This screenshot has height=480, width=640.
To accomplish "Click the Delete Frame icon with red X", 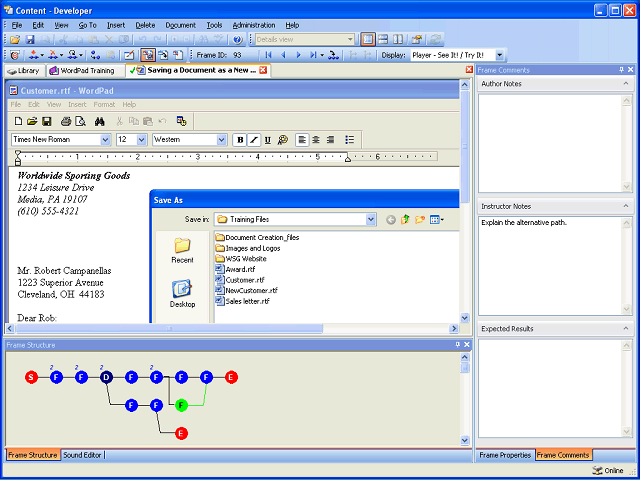I will coord(53,55).
